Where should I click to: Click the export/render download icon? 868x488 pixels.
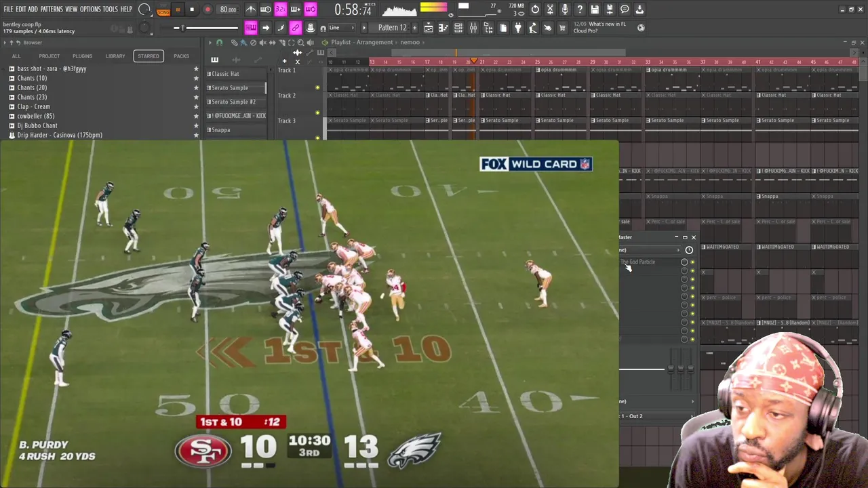(639, 9)
